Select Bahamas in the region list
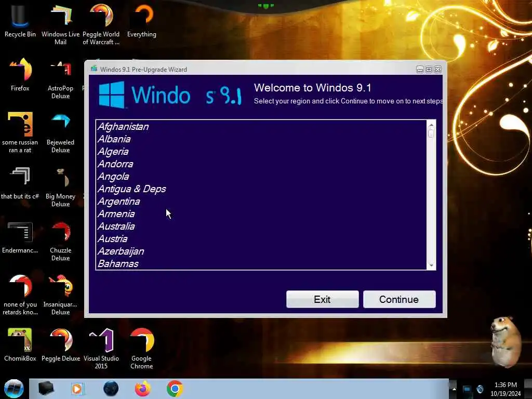This screenshot has height=399, width=532. click(x=261, y=263)
